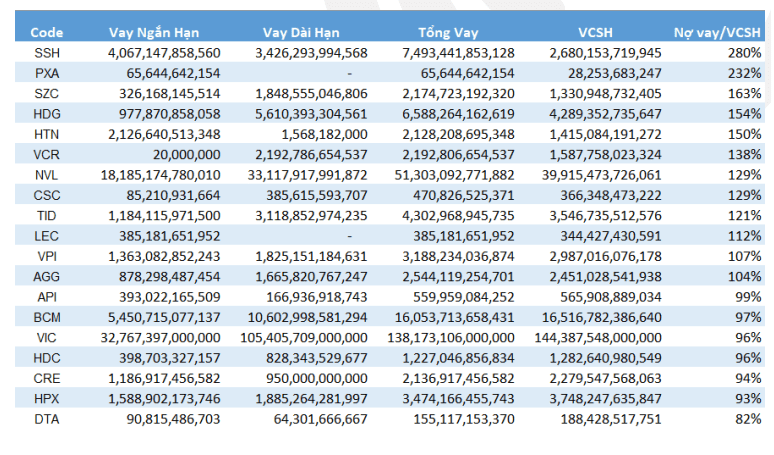The height and width of the screenshot is (455, 774).
Task: Select the HDG code cell
Action: click(x=47, y=114)
